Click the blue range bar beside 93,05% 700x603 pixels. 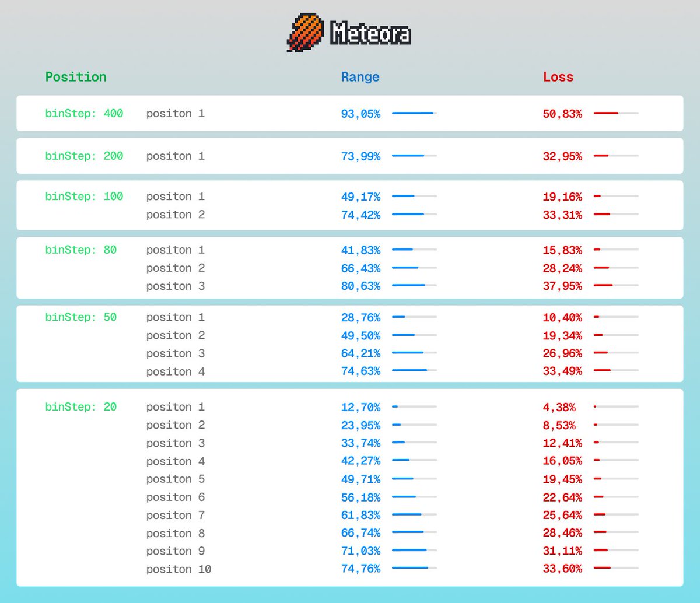pyautogui.click(x=414, y=113)
